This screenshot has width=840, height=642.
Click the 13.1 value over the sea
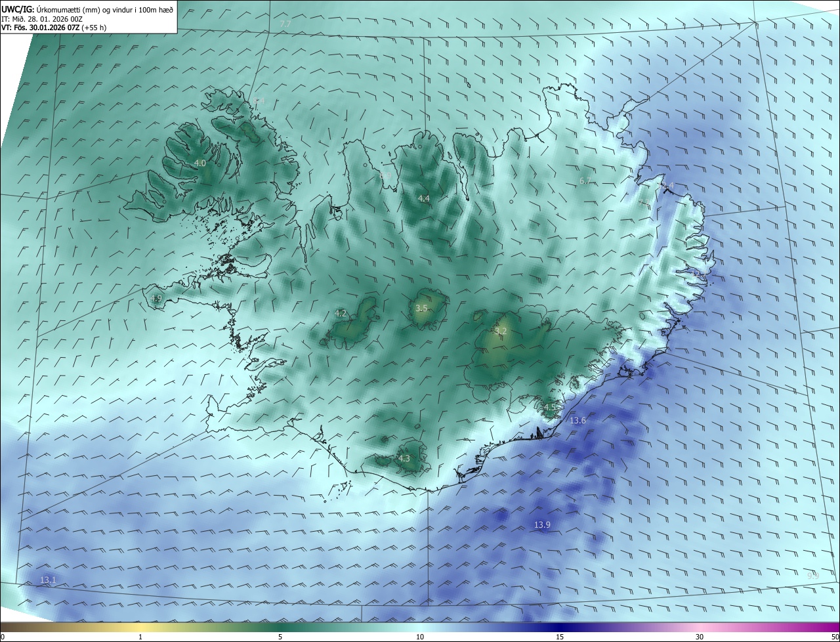point(48,580)
